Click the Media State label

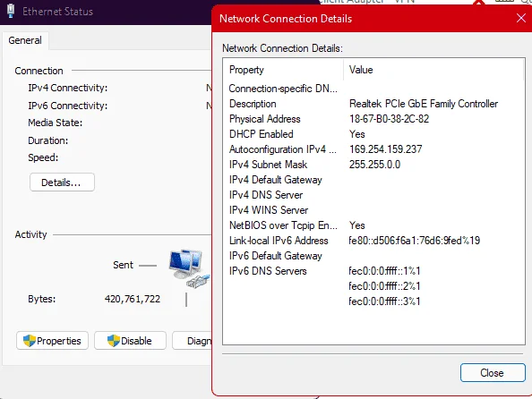click(x=56, y=123)
